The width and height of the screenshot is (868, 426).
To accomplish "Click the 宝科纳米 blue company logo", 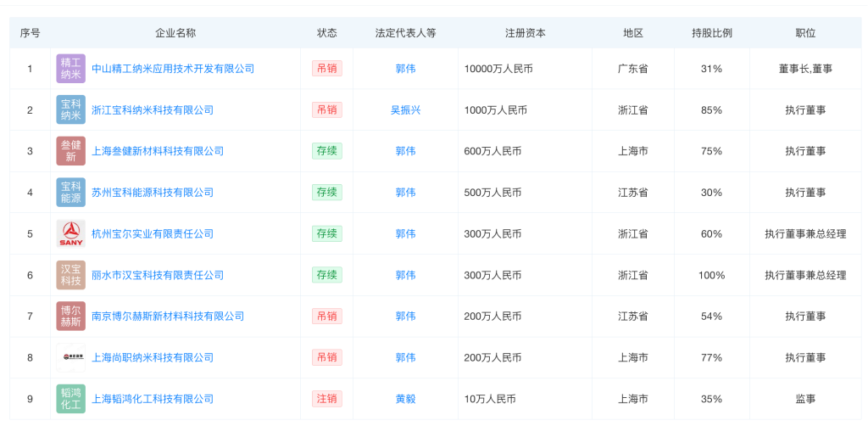I will [x=71, y=109].
